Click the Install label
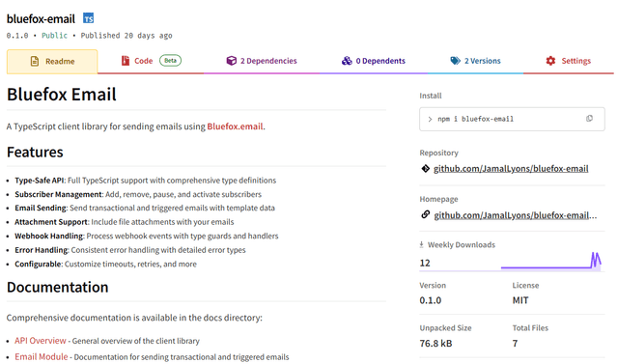 point(431,96)
